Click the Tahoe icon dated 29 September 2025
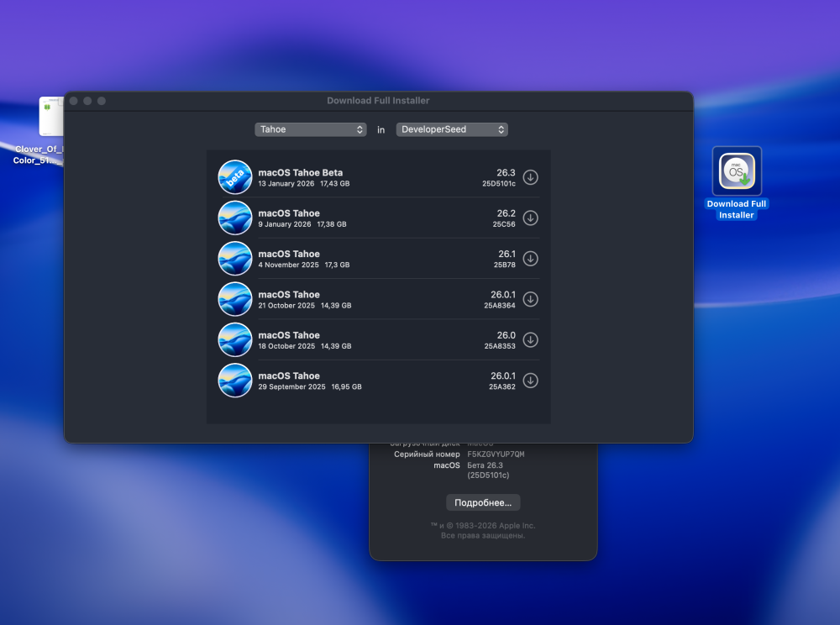The width and height of the screenshot is (840, 625). pos(235,381)
